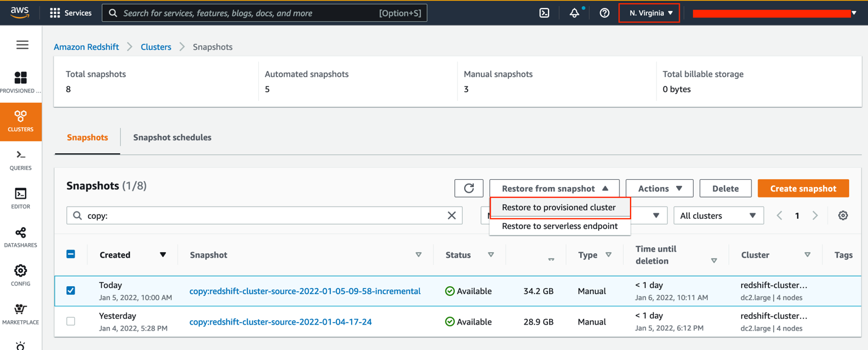Viewport: 868px width, 350px height.
Task: Open the incremental snapshot link
Action: [x=305, y=291]
